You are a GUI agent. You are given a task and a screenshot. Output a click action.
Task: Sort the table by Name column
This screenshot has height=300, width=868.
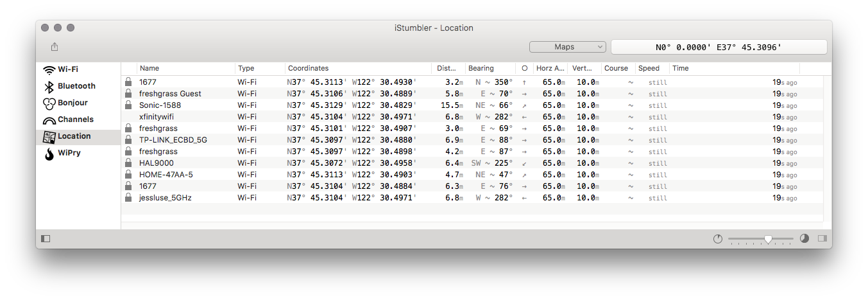tap(186, 68)
